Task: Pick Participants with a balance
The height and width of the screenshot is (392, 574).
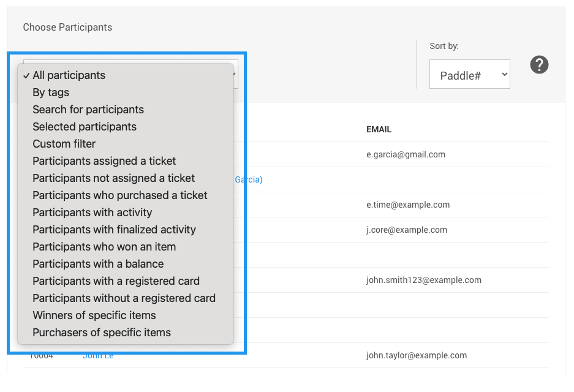Action: 98,264
